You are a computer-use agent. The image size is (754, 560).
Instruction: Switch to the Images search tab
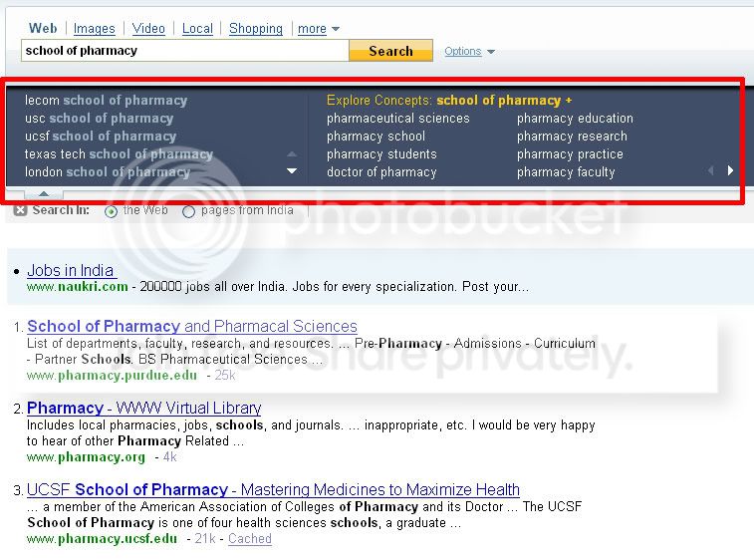click(x=95, y=29)
